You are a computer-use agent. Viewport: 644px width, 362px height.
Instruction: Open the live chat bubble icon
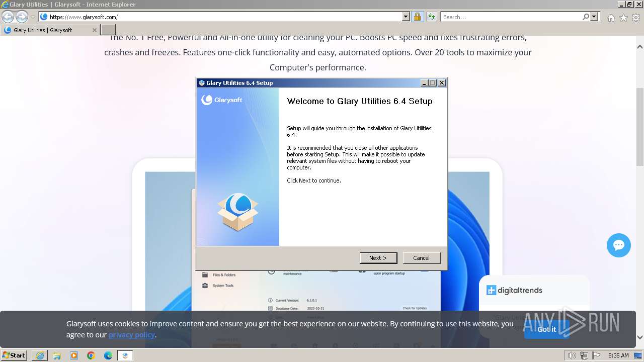(619, 245)
